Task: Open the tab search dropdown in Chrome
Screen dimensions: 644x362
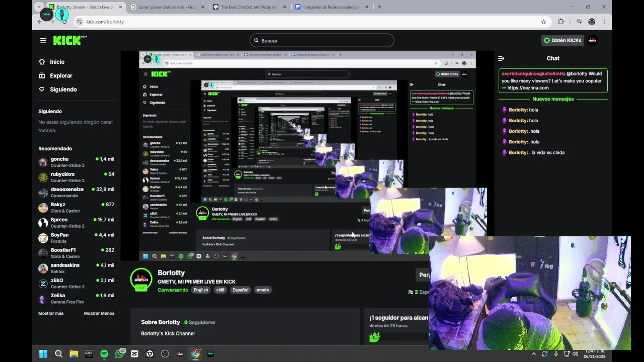Action: pos(39,7)
